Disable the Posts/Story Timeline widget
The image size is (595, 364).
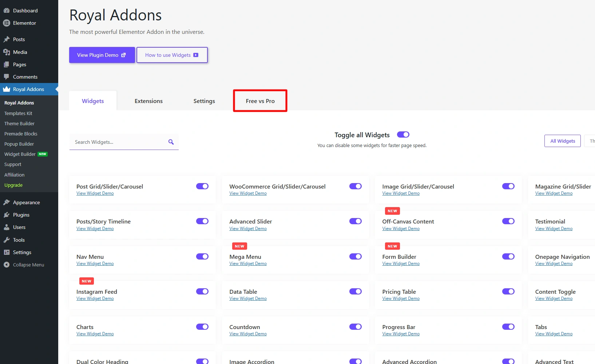(x=202, y=221)
